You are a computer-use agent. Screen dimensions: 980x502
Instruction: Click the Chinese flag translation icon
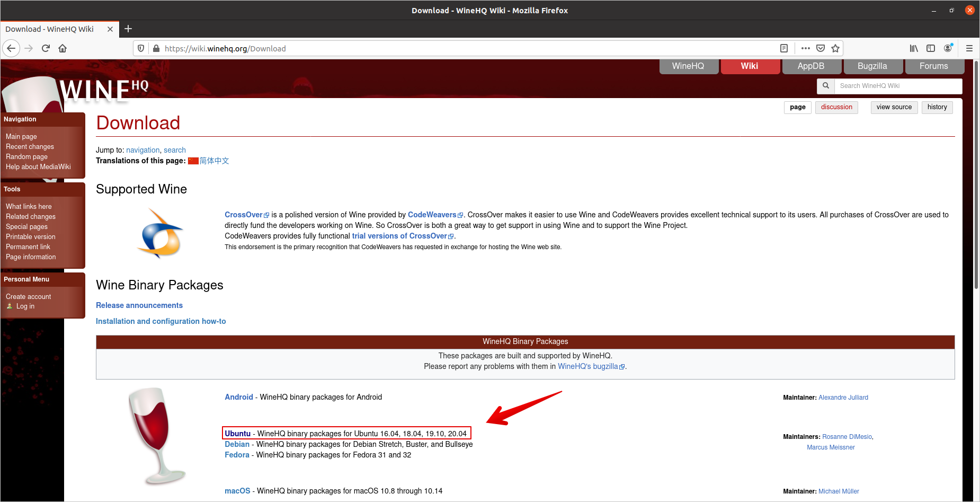tap(193, 161)
